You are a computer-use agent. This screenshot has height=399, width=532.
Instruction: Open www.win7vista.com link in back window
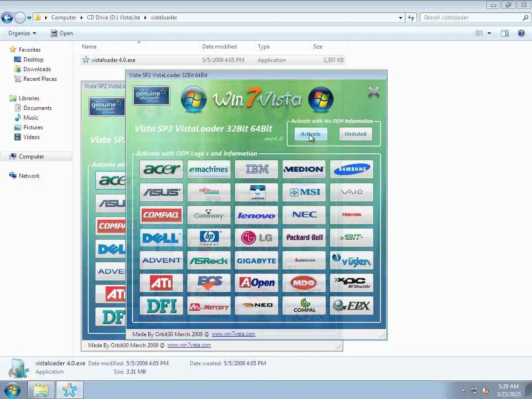(189, 345)
